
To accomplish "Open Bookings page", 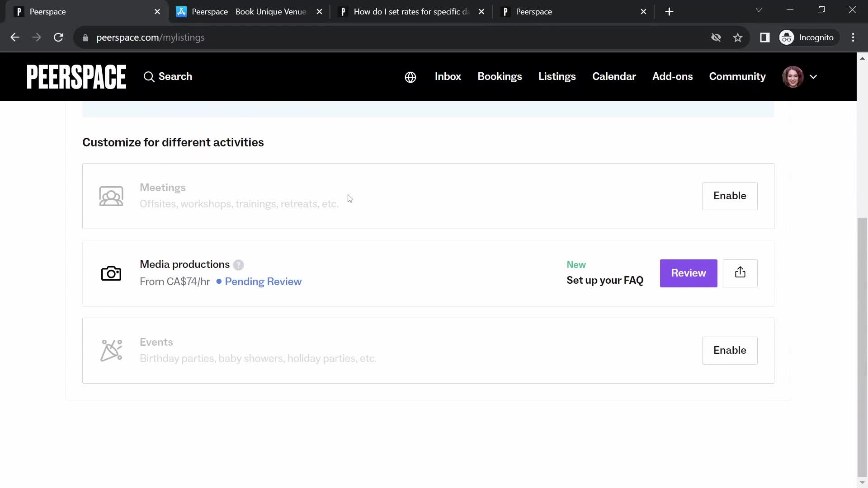I will (500, 77).
